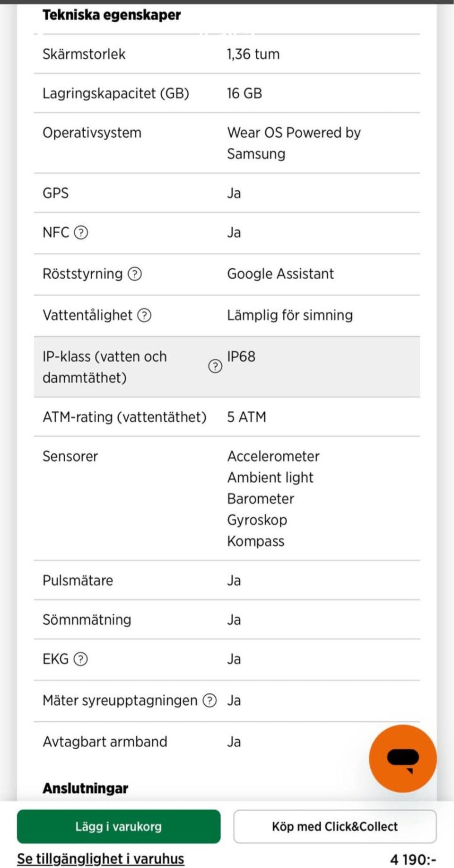The height and width of the screenshot is (868, 454).
Task: Tap the Mäter syreupptagningen info icon
Action: point(210,700)
